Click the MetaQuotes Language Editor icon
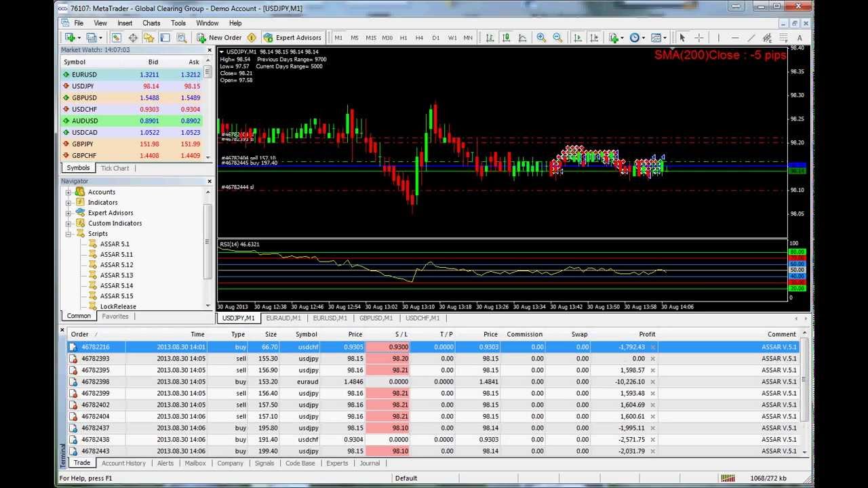The image size is (868, 488). pyautogui.click(x=252, y=38)
